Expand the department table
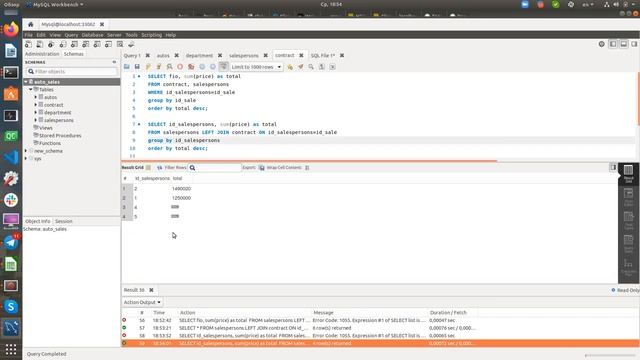This screenshot has height=360, width=640. [36, 113]
